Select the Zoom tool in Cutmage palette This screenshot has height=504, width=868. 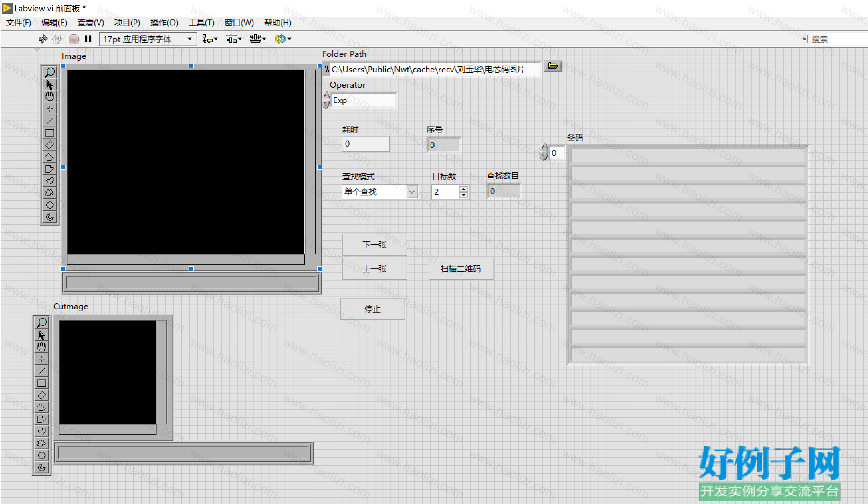click(42, 323)
